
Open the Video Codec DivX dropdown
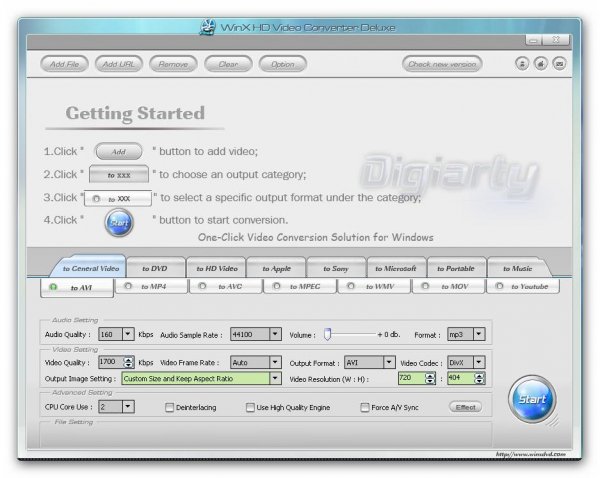[x=479, y=362]
